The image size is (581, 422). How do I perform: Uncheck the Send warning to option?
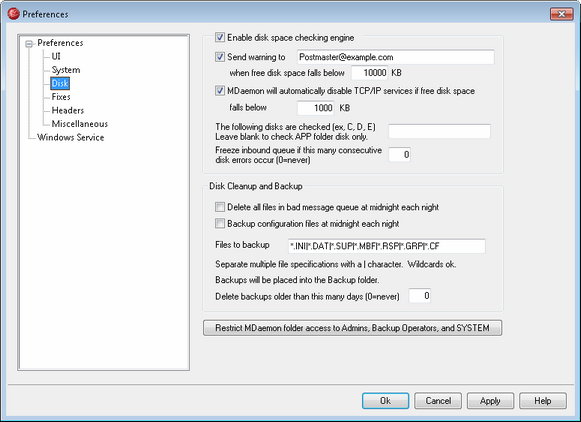coord(220,57)
